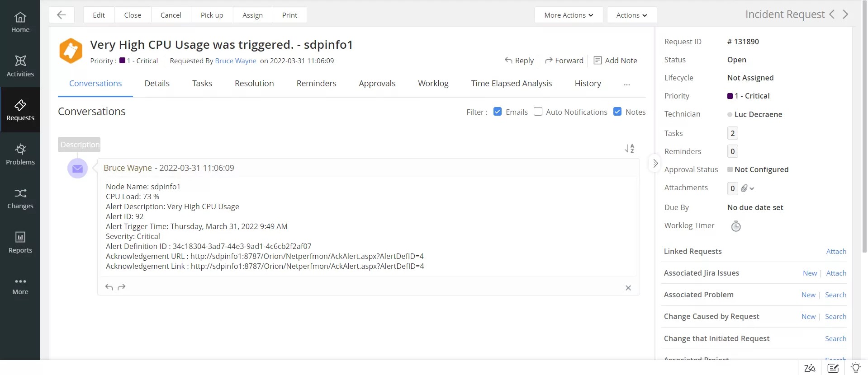868x375 pixels.
Task: Open requester Bruce Wayne link
Action: pos(236,61)
